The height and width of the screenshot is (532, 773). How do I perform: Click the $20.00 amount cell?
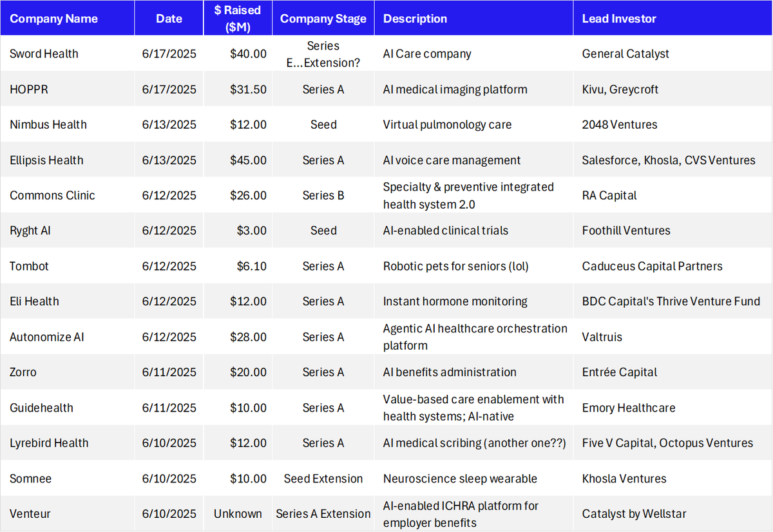coord(238,372)
